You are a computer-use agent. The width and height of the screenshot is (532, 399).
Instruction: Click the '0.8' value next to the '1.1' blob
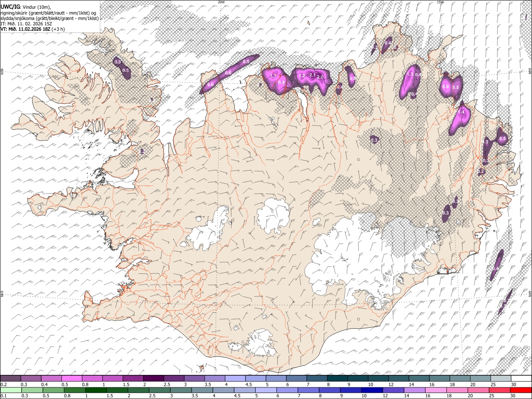(x=281, y=82)
